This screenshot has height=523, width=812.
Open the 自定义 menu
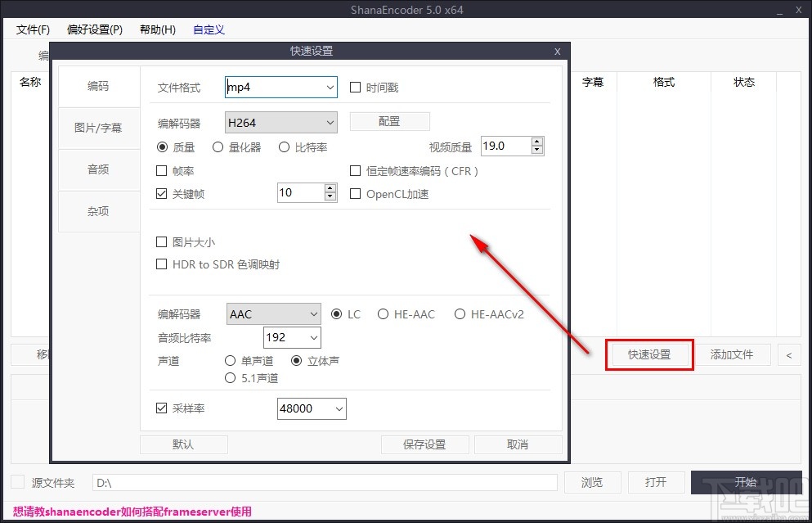point(209,29)
